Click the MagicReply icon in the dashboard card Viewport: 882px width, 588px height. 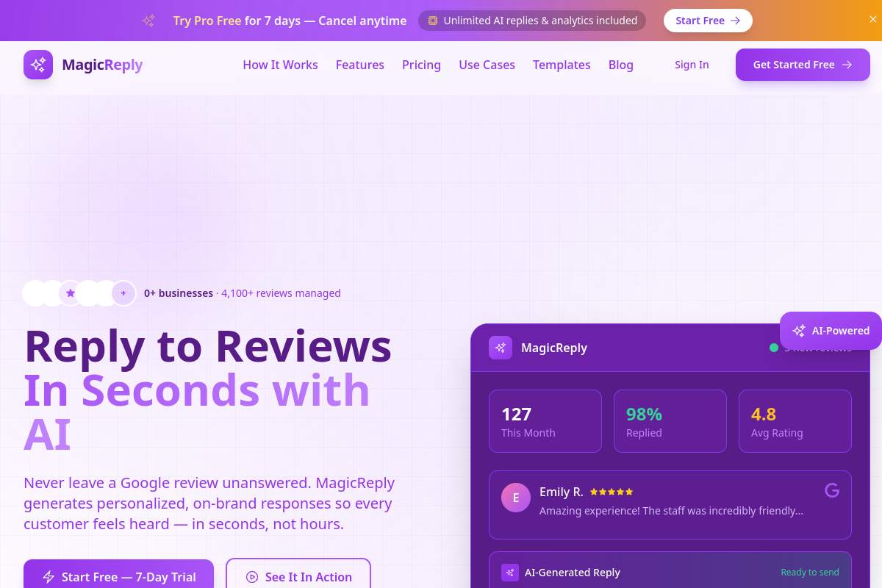pyautogui.click(x=501, y=348)
